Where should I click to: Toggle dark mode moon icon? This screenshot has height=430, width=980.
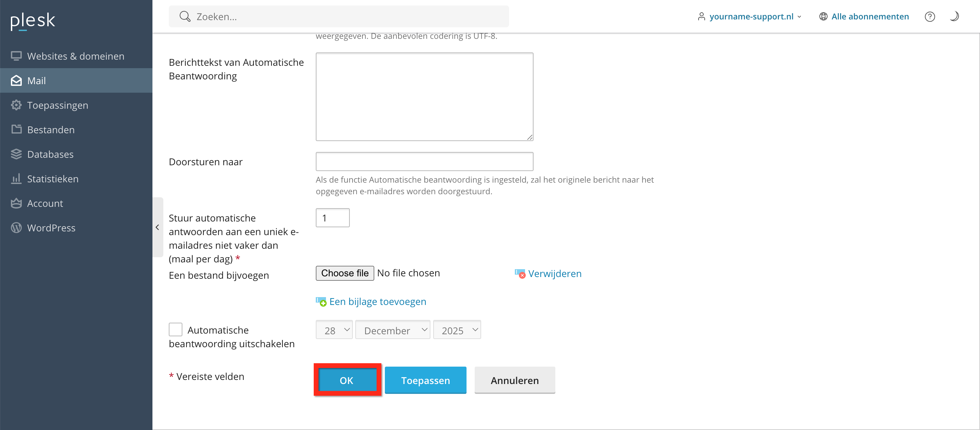pyautogui.click(x=954, y=16)
